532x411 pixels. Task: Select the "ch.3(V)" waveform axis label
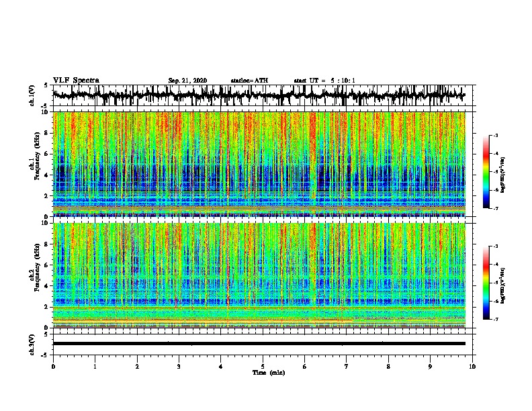[32, 345]
